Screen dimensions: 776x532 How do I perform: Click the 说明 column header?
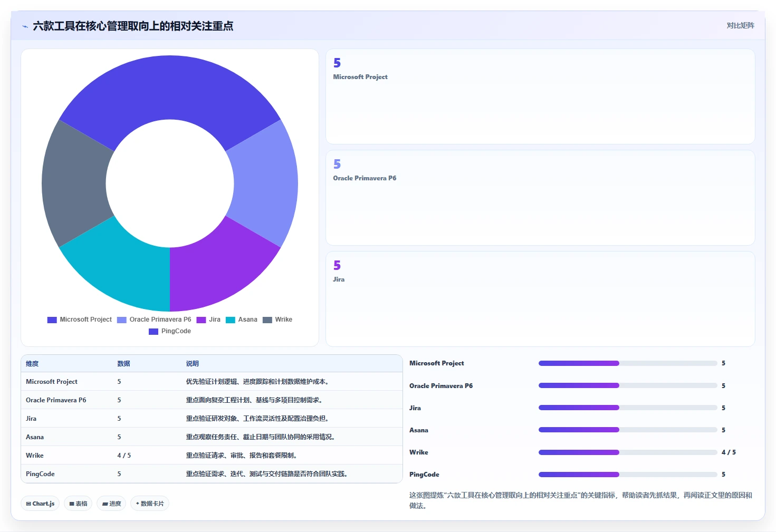pyautogui.click(x=192, y=364)
